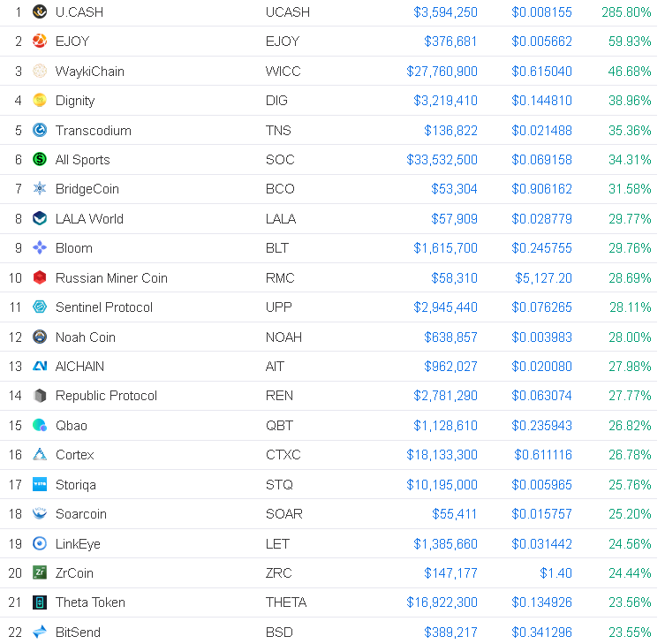Image resolution: width=665 pixels, height=644 pixels.
Task: Click the Russian Miner Coin red icon
Action: click(40, 277)
